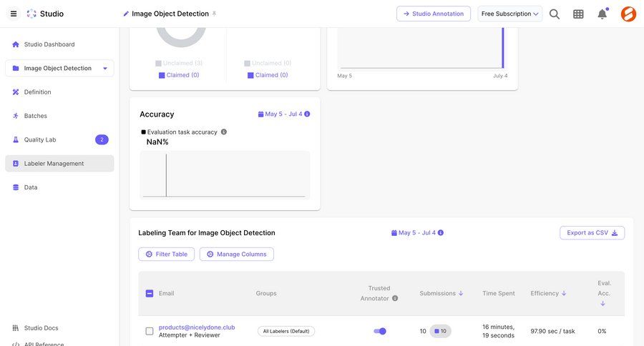
Task: Select Labeler Management in sidebar
Action: [59, 164]
